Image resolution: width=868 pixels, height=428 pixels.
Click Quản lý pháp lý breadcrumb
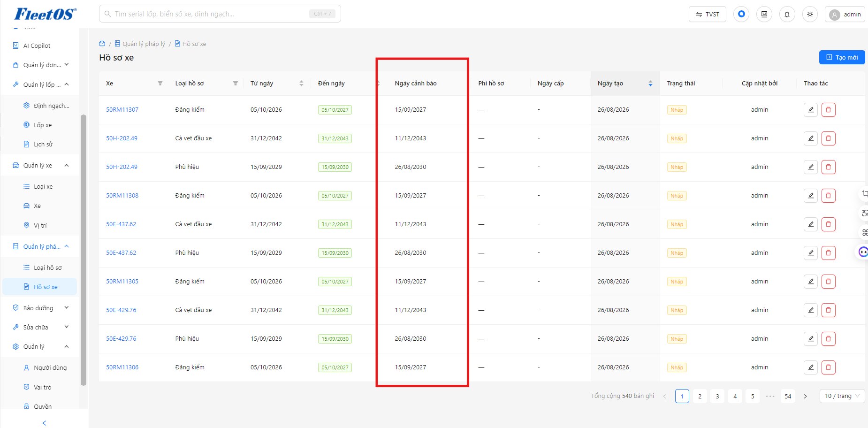tap(140, 44)
